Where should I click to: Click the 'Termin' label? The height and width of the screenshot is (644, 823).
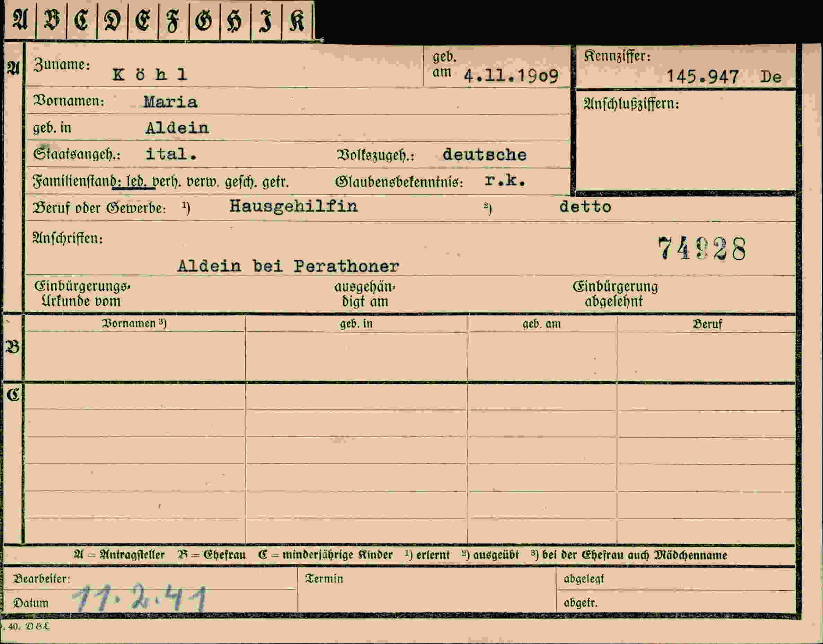point(324,579)
